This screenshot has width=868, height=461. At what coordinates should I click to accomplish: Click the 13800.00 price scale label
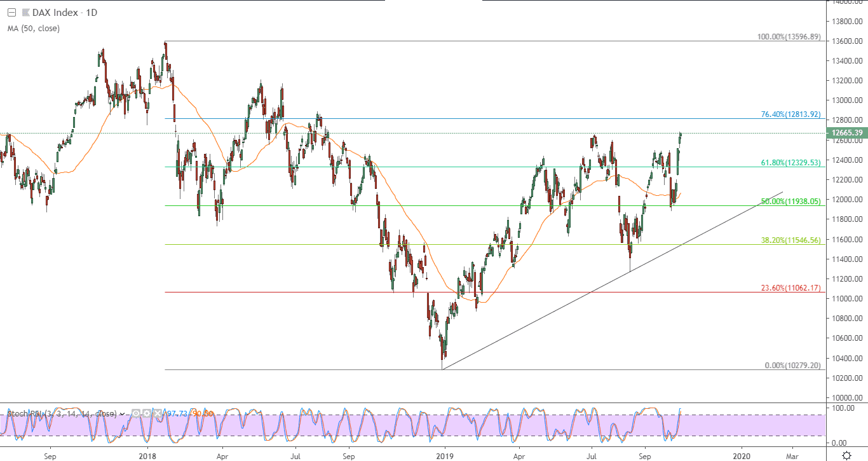pyautogui.click(x=848, y=22)
